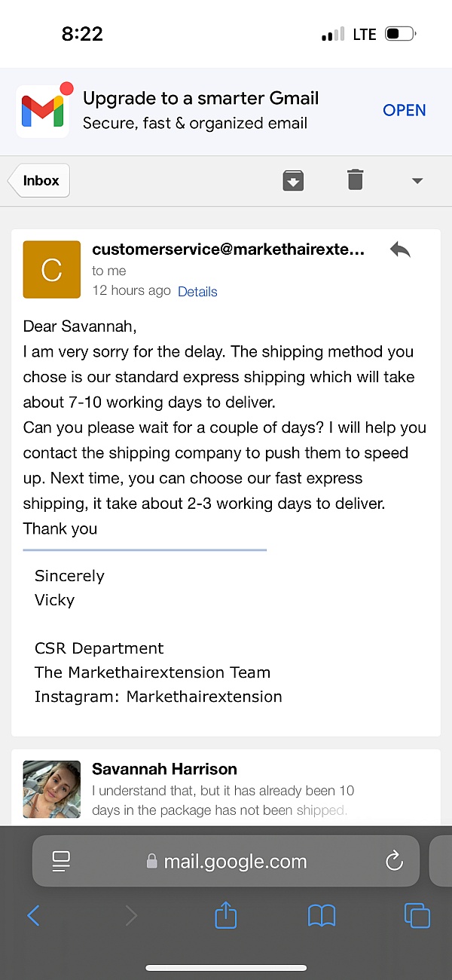452x980 pixels.
Task: Show sender Details link
Action: (x=197, y=292)
